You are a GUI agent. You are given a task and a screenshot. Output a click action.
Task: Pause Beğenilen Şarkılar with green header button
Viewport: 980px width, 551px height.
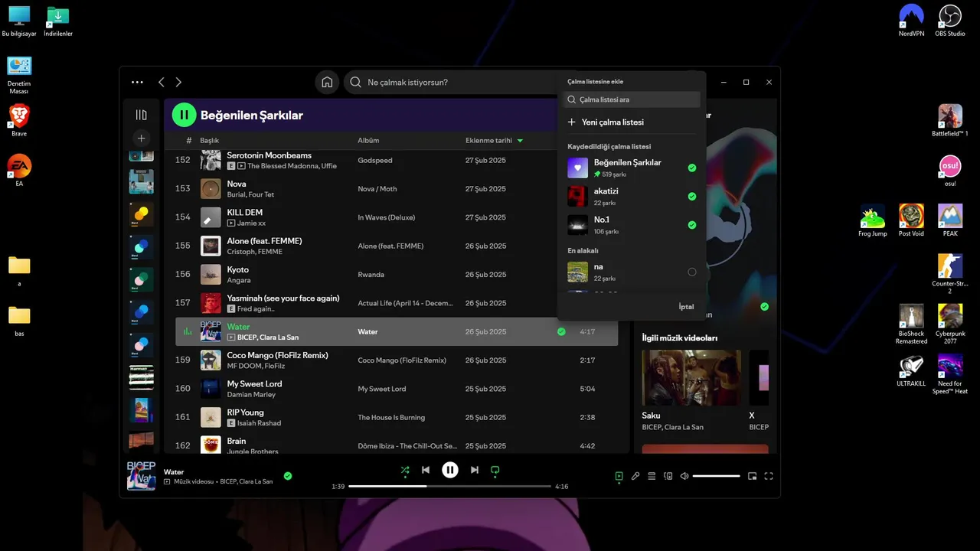pos(184,115)
